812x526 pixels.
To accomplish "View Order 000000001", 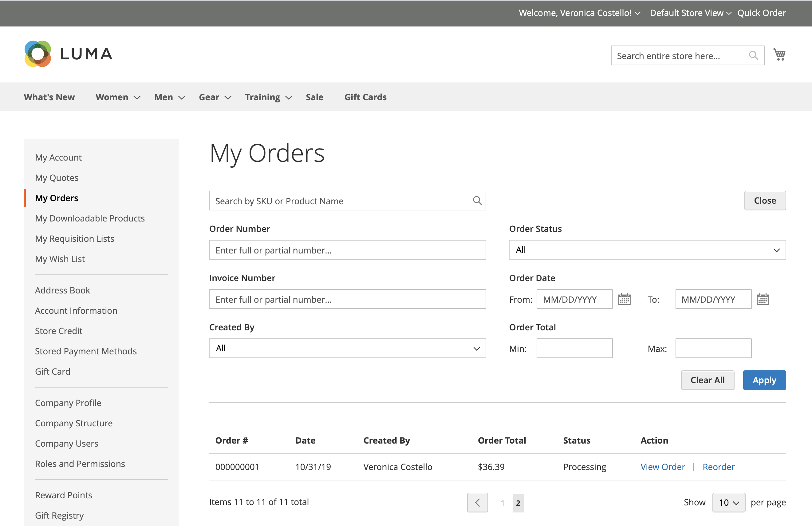I will click(663, 467).
